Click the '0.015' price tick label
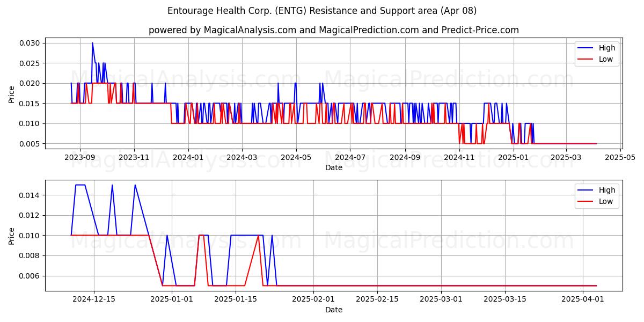 pyautogui.click(x=31, y=104)
